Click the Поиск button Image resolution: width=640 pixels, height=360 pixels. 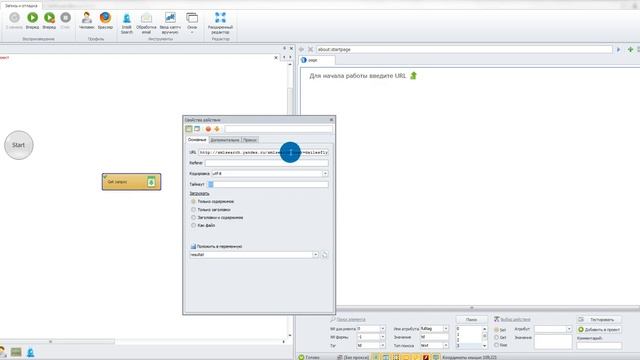[471, 320]
